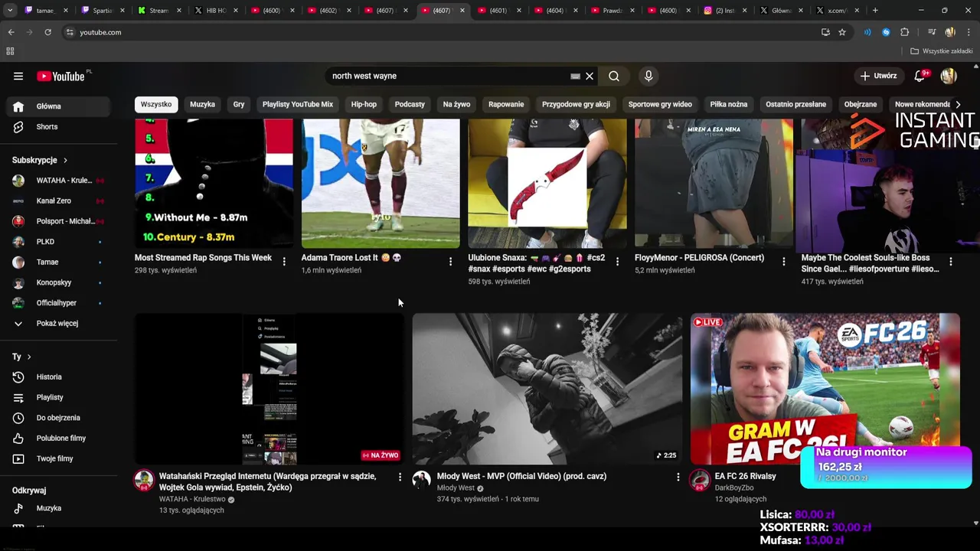Open new browser tab with plus
980x551 pixels.
[x=875, y=11]
